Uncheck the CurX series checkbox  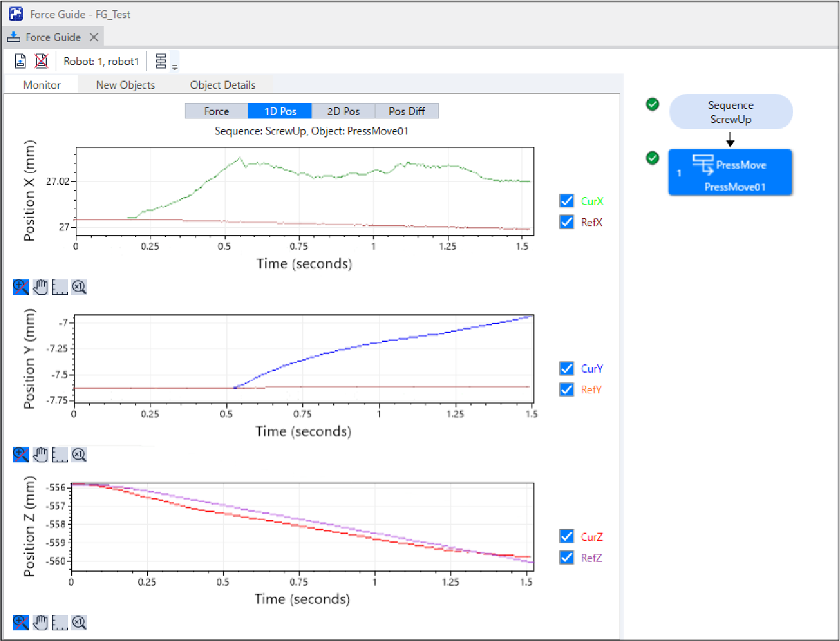pyautogui.click(x=566, y=201)
